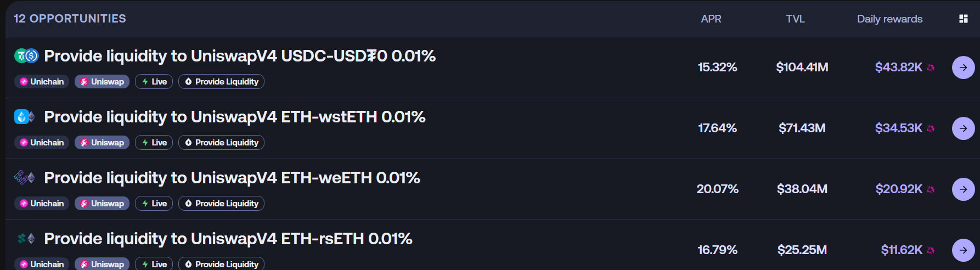Select Unichain tag on USDC-USD₮0 row
The height and width of the screenshot is (270, 980).
[42, 82]
